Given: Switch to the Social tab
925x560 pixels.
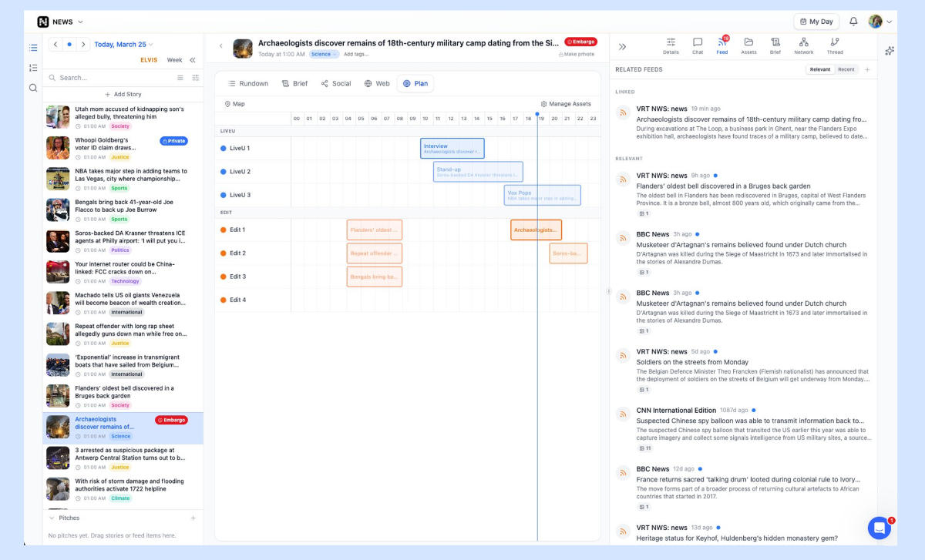Looking at the screenshot, I should (336, 83).
